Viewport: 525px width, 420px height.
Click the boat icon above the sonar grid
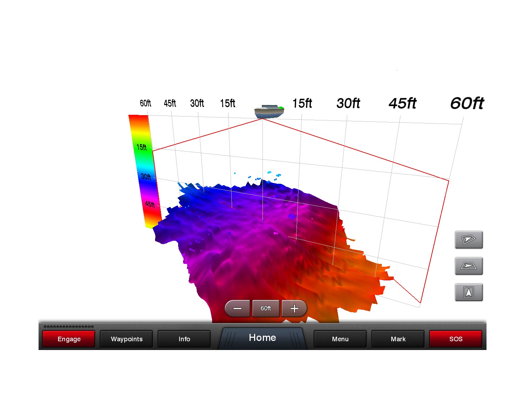[x=269, y=111]
